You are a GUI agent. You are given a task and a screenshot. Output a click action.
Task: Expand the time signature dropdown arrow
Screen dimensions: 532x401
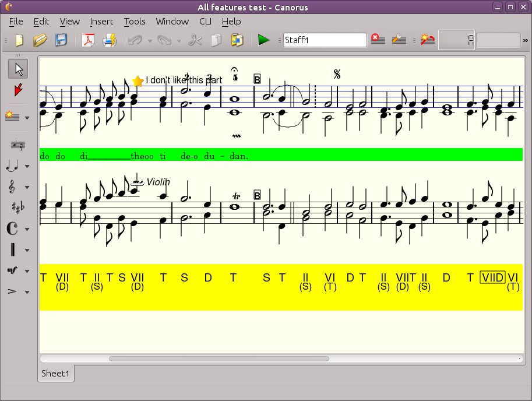point(27,229)
